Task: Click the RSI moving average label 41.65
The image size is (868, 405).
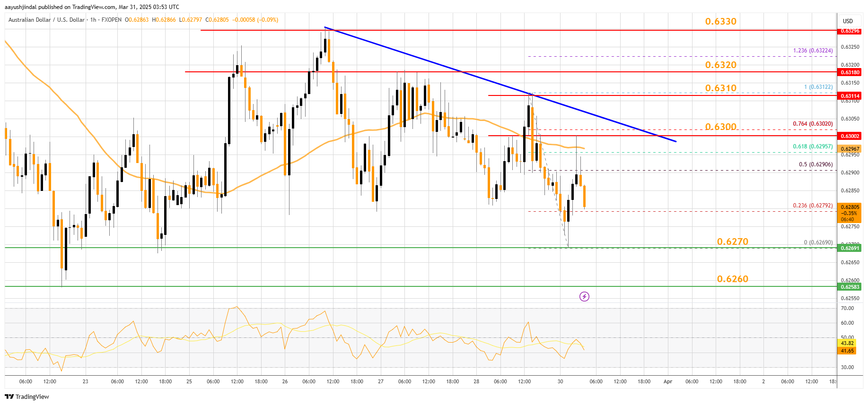Action: point(847,351)
